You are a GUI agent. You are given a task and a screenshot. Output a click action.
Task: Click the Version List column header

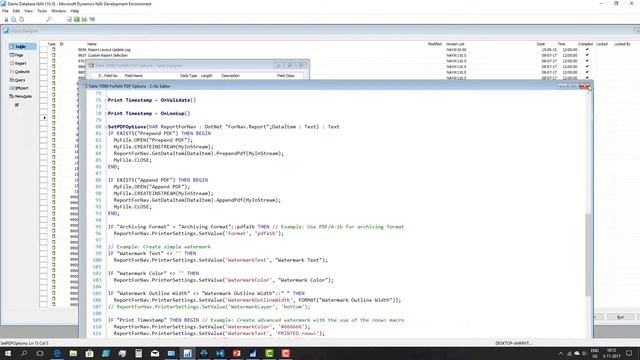[455, 44]
